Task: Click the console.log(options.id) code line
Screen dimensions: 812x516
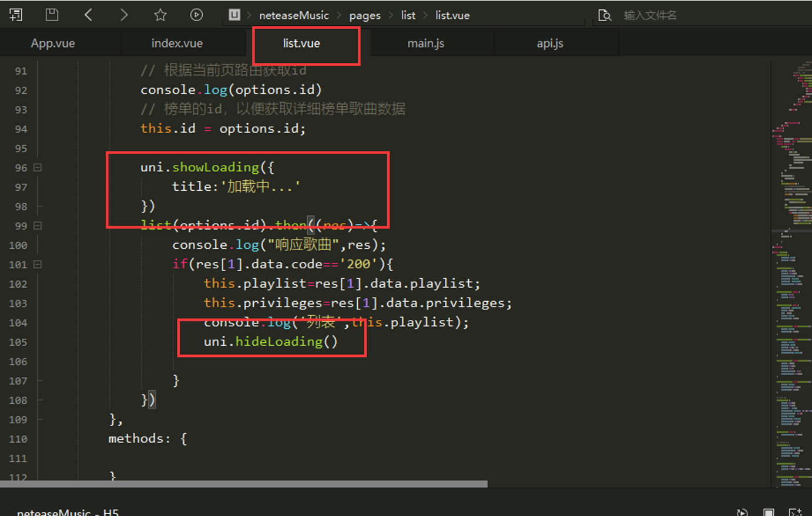Action: (x=231, y=90)
